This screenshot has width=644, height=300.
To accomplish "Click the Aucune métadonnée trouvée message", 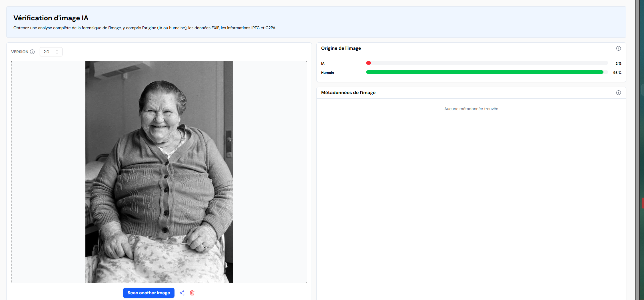I will pos(471,109).
